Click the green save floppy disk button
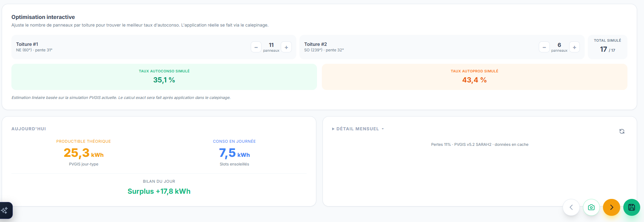The width and height of the screenshot is (644, 222). 632,207
